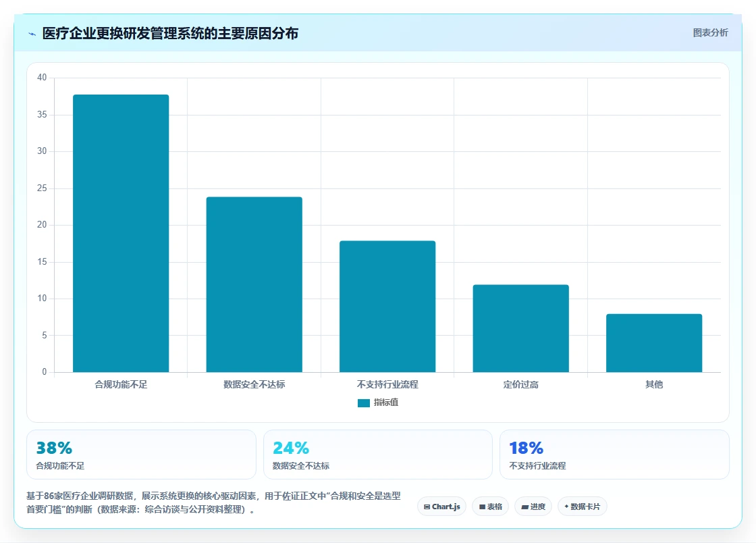Click the 合规功能不足 x-axis label
This screenshot has height=543, width=756.
(121, 384)
